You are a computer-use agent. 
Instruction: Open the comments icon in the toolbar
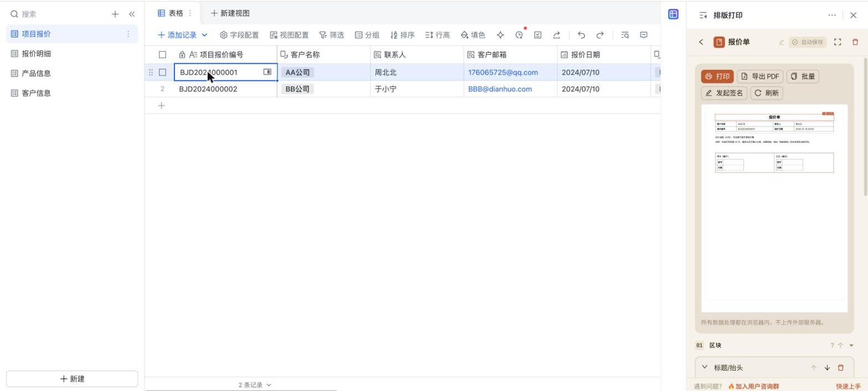[x=644, y=35]
